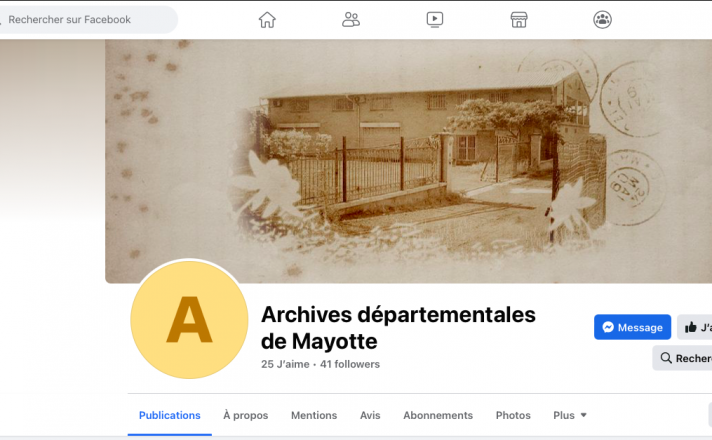Screen dimensions: 712x440
Task: Click the 25 J'aime count link
Action: tap(285, 364)
